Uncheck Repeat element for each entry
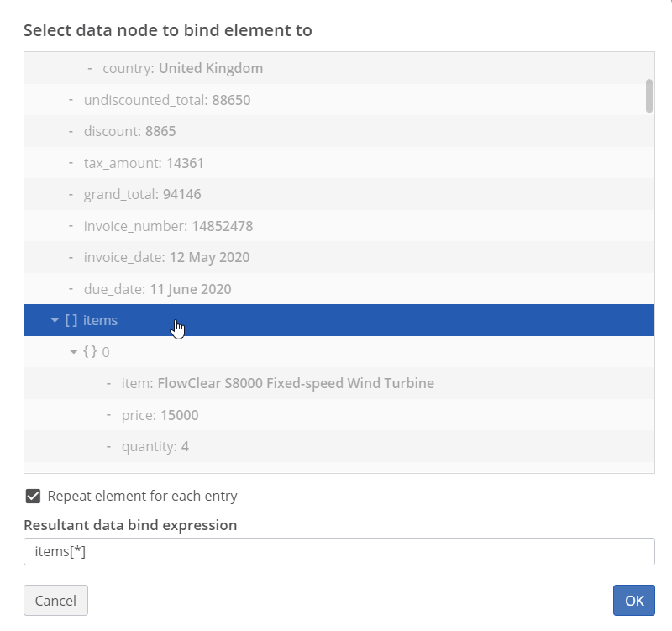The image size is (672, 631). [x=33, y=496]
